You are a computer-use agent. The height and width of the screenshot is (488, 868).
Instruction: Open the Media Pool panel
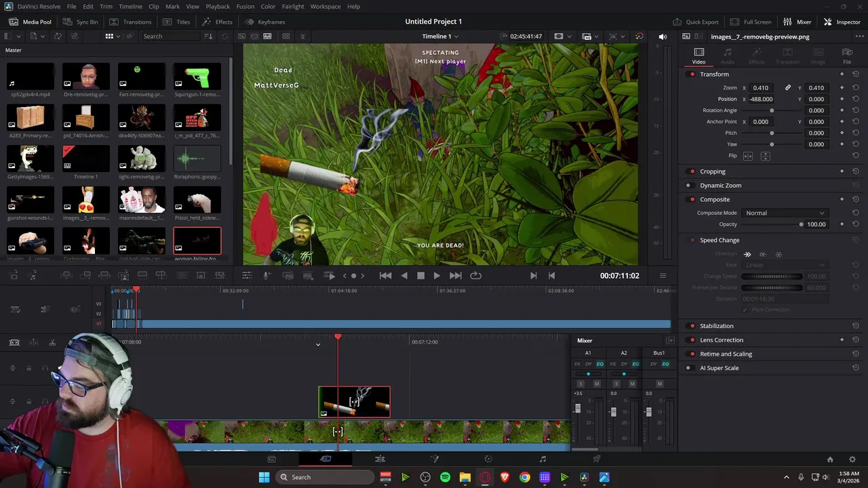click(x=30, y=22)
